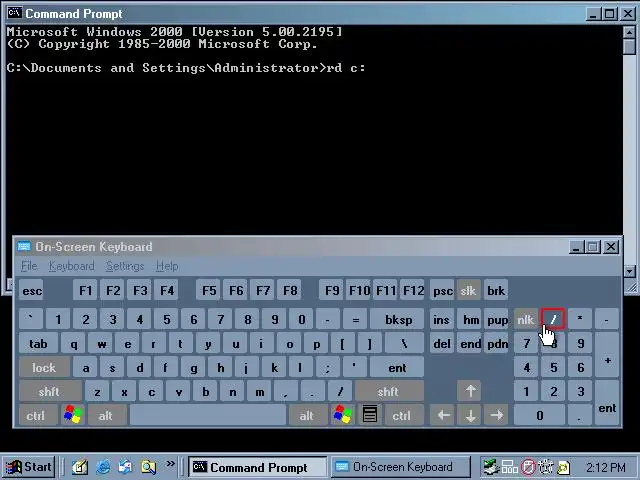Click the network system tray icon
The height and width of the screenshot is (480, 640).
pyautogui.click(x=509, y=467)
